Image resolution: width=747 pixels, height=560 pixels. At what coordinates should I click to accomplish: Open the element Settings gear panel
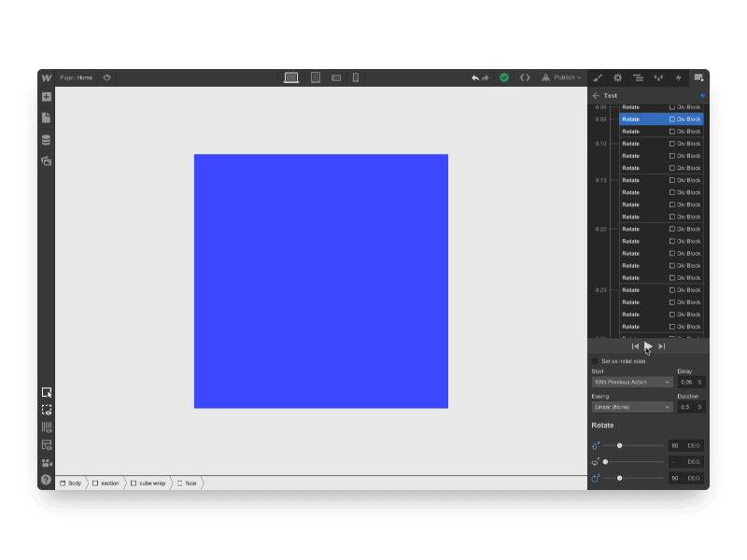coord(618,77)
